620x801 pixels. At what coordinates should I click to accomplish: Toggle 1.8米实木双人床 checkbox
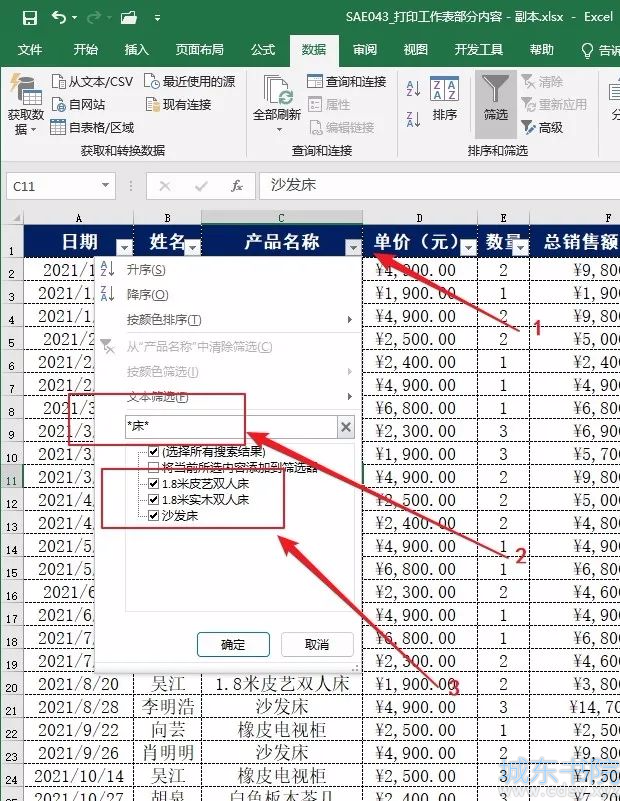click(153, 499)
